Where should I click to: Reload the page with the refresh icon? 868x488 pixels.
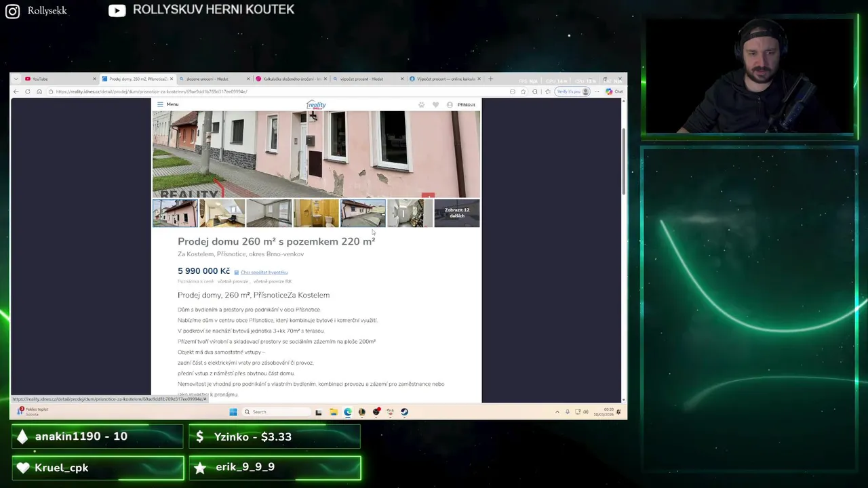28,91
